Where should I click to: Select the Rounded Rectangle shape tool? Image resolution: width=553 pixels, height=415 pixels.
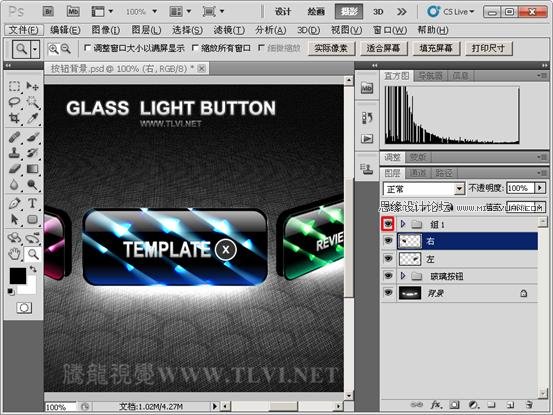[x=32, y=219]
